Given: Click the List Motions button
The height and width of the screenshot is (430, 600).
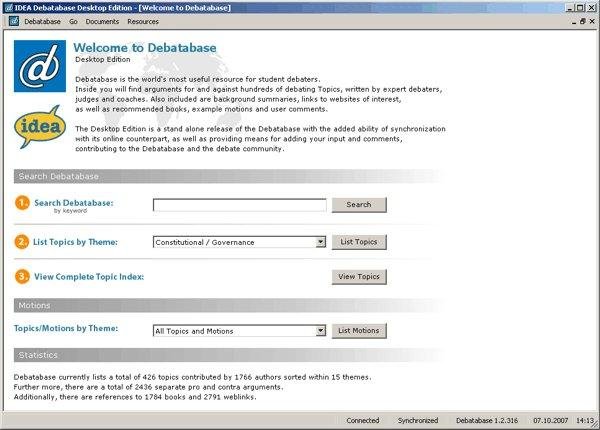Looking at the screenshot, I should pyautogui.click(x=359, y=331).
